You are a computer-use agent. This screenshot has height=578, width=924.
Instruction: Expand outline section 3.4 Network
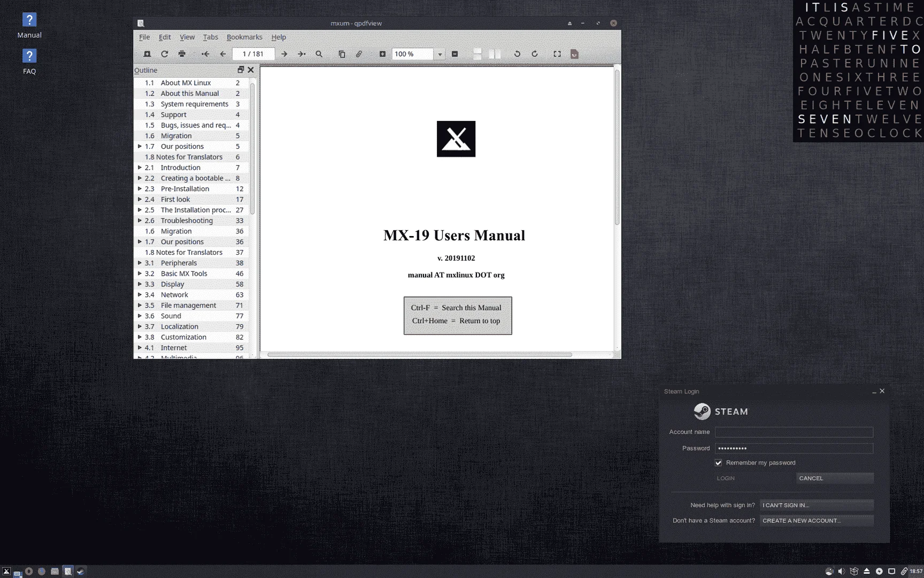(140, 295)
